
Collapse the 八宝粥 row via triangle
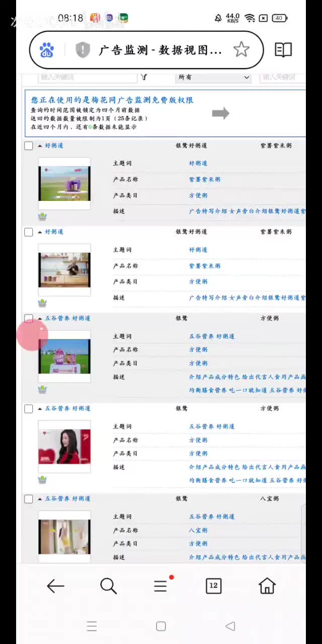(x=40, y=499)
